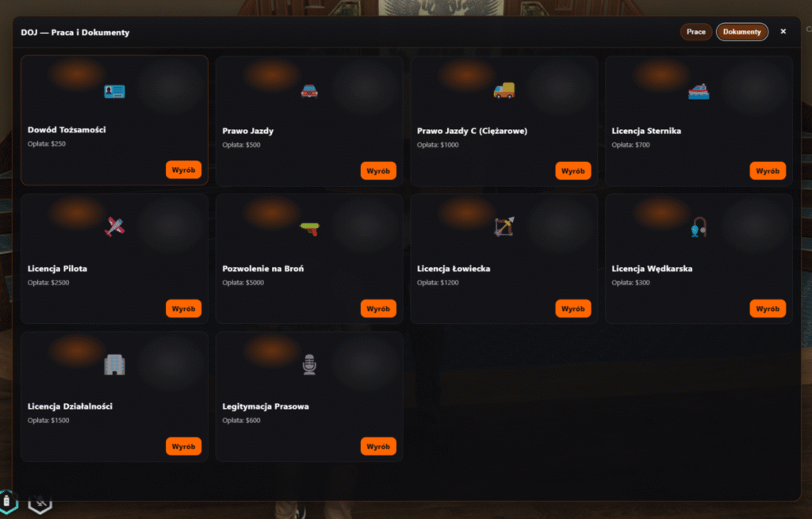Click the fishing rod icon for Licencja Wędkarska
This screenshot has height=519, width=812.
[x=699, y=227]
